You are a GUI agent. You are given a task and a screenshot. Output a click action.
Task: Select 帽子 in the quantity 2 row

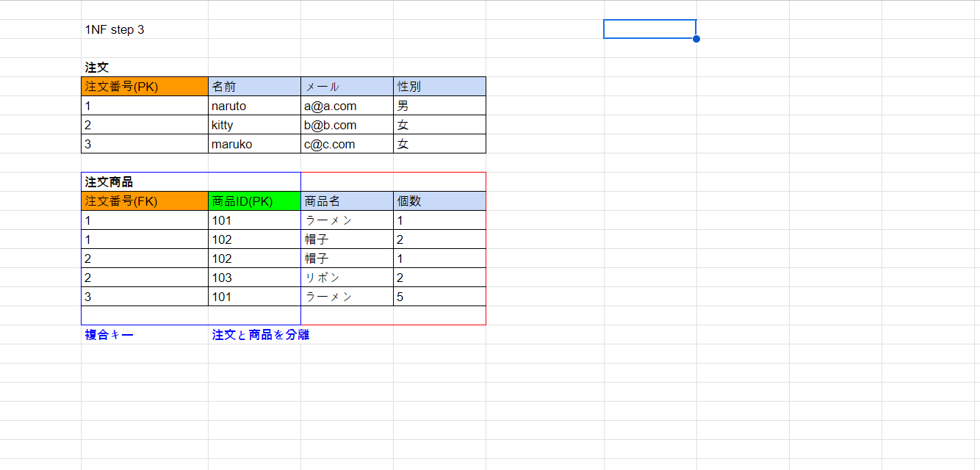(x=347, y=239)
